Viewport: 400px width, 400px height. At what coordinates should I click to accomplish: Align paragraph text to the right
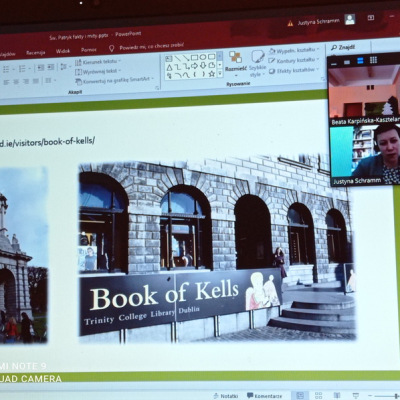pyautogui.click(x=26, y=81)
